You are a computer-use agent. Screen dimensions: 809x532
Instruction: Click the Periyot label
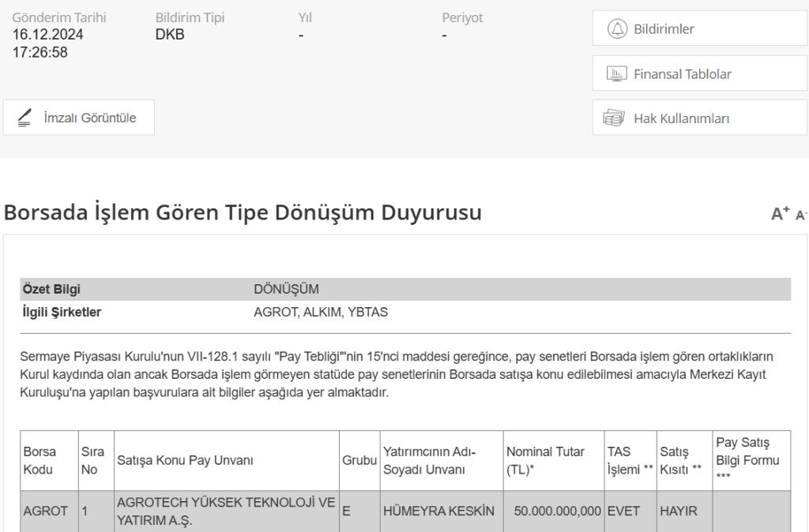click(x=462, y=17)
